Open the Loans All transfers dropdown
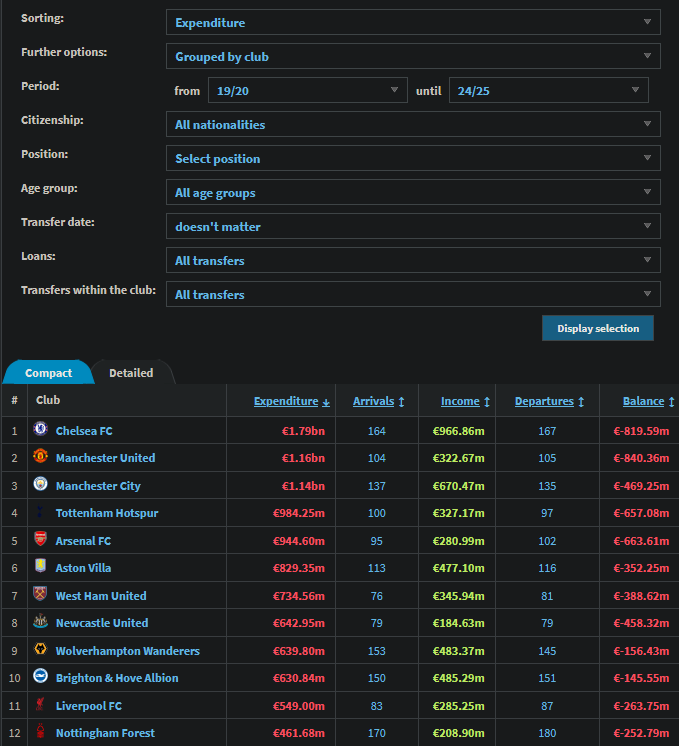679x746 pixels. click(413, 260)
